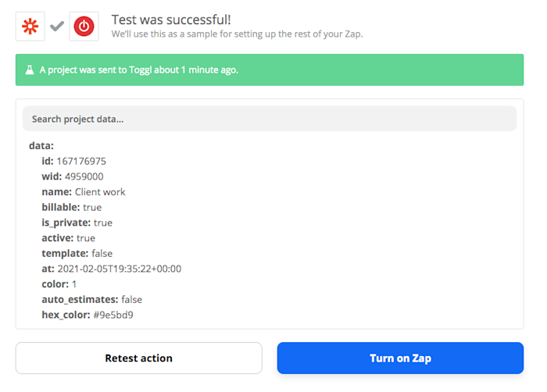The width and height of the screenshot is (547, 392).
Task: Click the active true row
Action: coord(69,238)
